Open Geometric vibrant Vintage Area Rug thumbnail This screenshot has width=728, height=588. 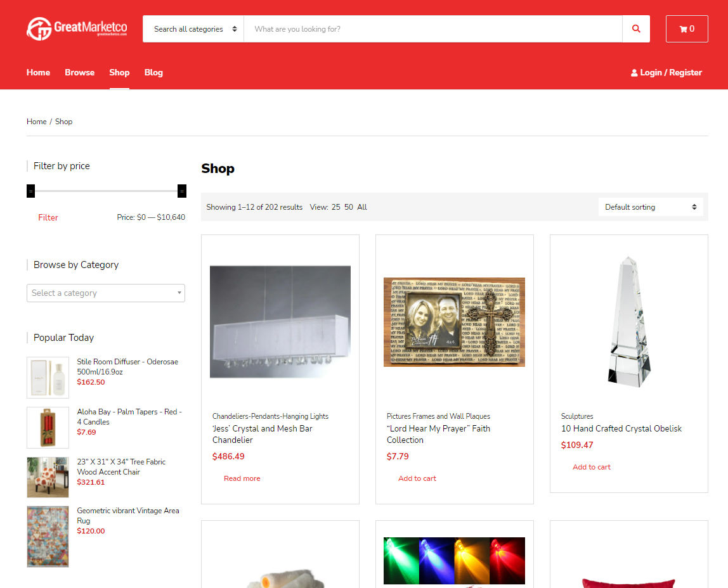point(48,537)
